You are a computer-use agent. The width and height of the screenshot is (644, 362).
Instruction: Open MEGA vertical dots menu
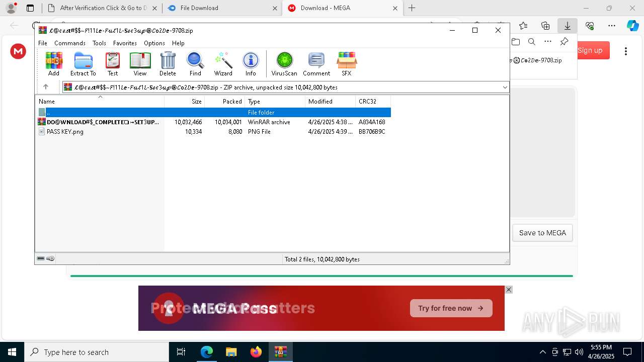click(x=626, y=51)
